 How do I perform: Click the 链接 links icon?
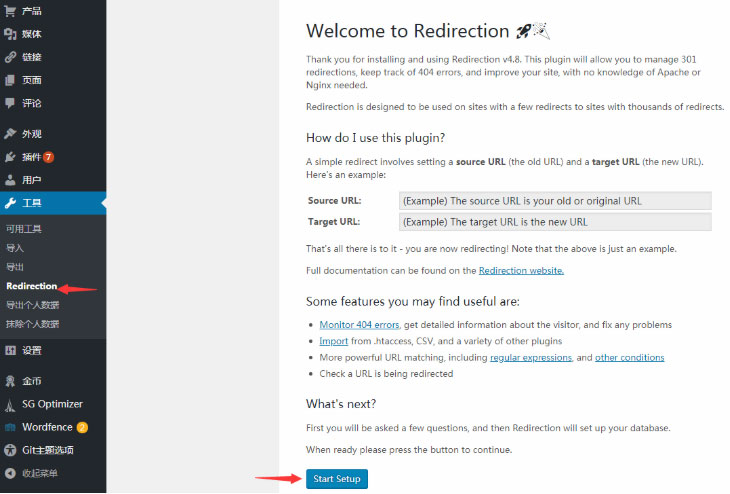click(x=10, y=57)
